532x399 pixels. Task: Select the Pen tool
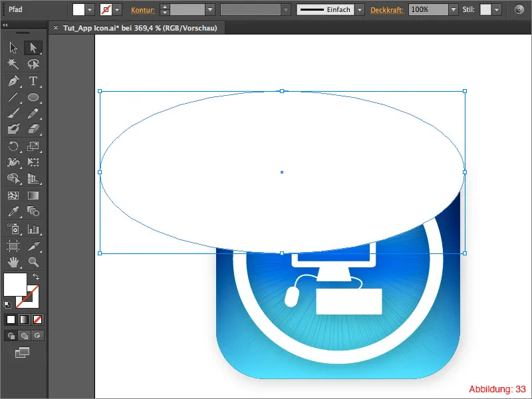(x=13, y=81)
